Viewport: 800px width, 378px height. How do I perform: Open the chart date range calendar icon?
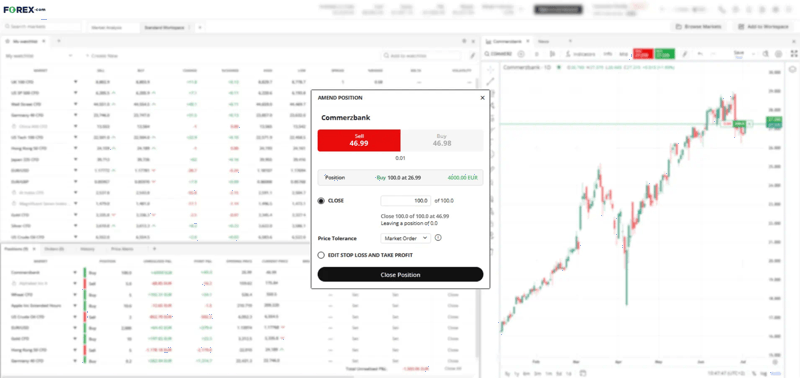[x=583, y=373]
